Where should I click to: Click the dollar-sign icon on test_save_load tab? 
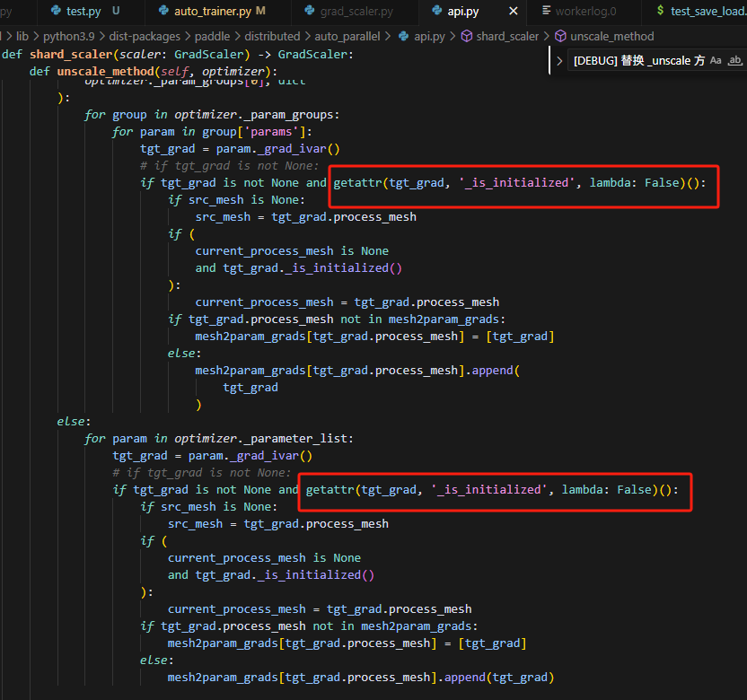(661, 12)
